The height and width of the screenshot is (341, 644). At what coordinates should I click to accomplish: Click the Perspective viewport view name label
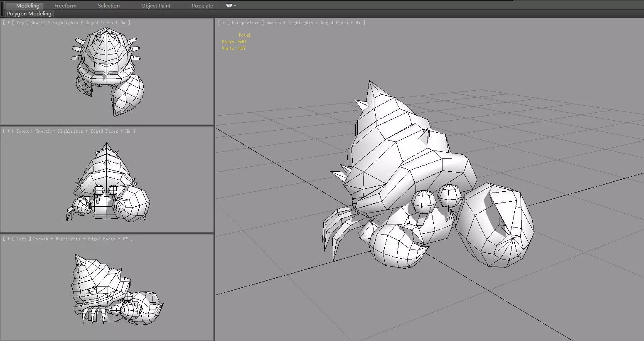click(245, 22)
